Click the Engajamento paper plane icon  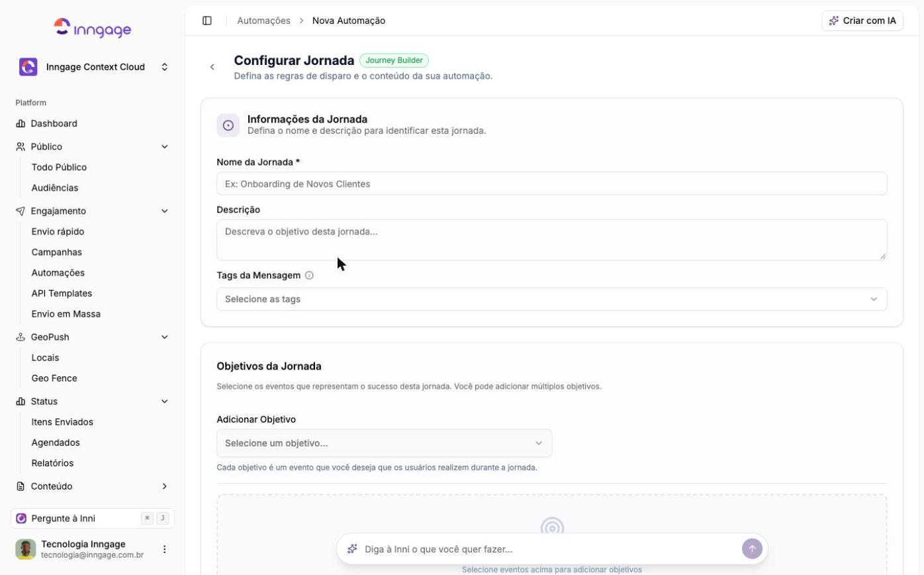pyautogui.click(x=21, y=211)
